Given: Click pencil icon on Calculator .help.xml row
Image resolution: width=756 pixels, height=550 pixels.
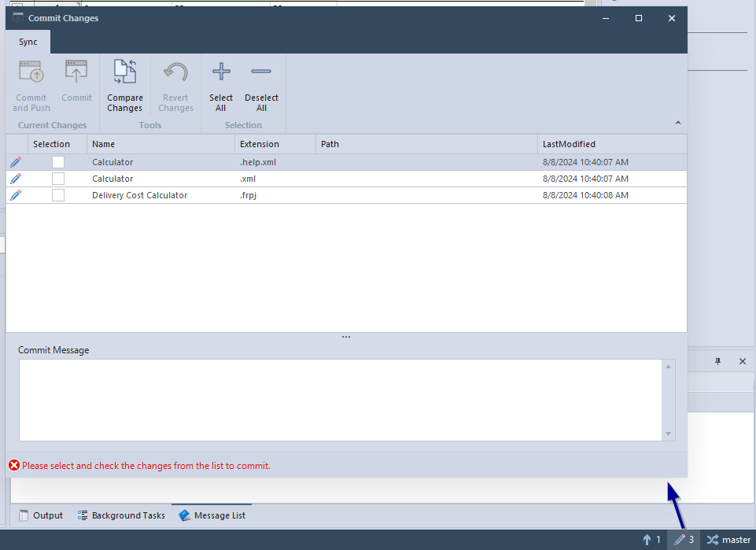Looking at the screenshot, I should click(x=16, y=162).
